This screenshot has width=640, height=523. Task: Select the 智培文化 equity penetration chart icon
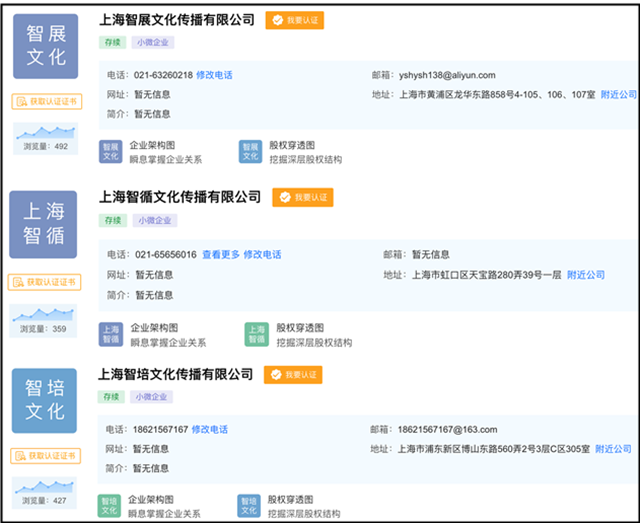point(249,506)
